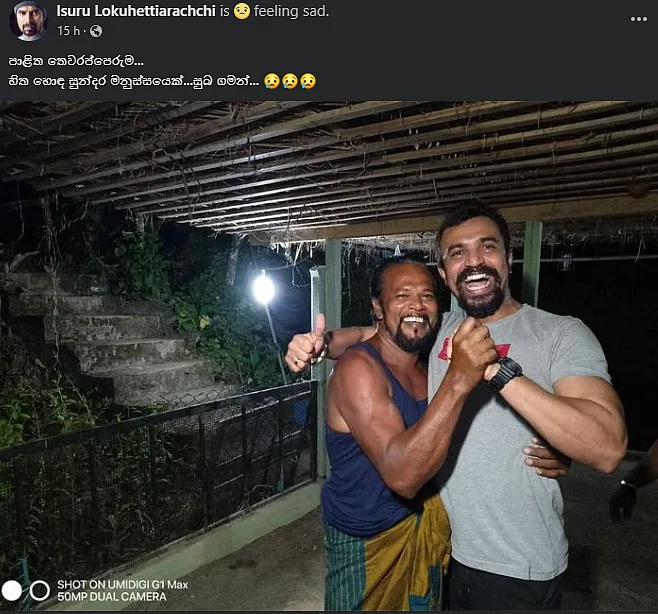Click the last crying emoji in post
Viewport: 658px width, 614px height.
(x=308, y=81)
